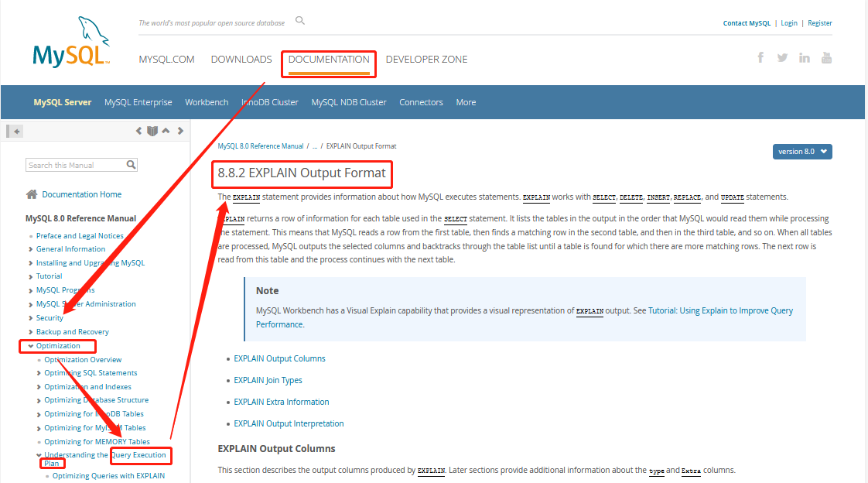Expand the Tutorial node arrow
This screenshot has height=483, width=868.
pyautogui.click(x=30, y=276)
